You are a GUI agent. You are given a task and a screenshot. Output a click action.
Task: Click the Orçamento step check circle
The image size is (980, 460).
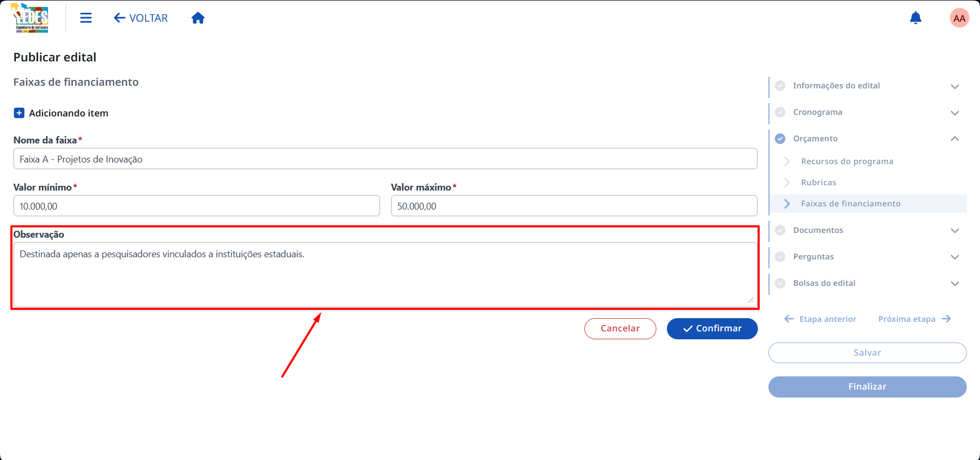[x=780, y=139]
